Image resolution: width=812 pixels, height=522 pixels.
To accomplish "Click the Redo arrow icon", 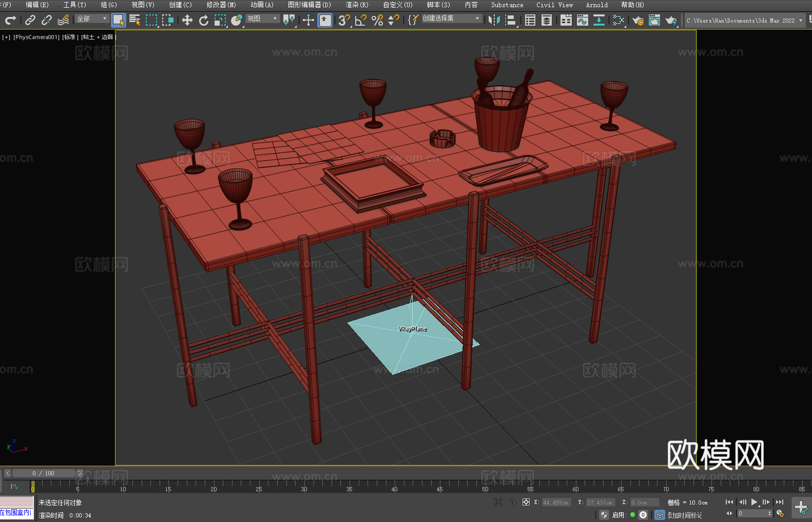I will [x=10, y=20].
